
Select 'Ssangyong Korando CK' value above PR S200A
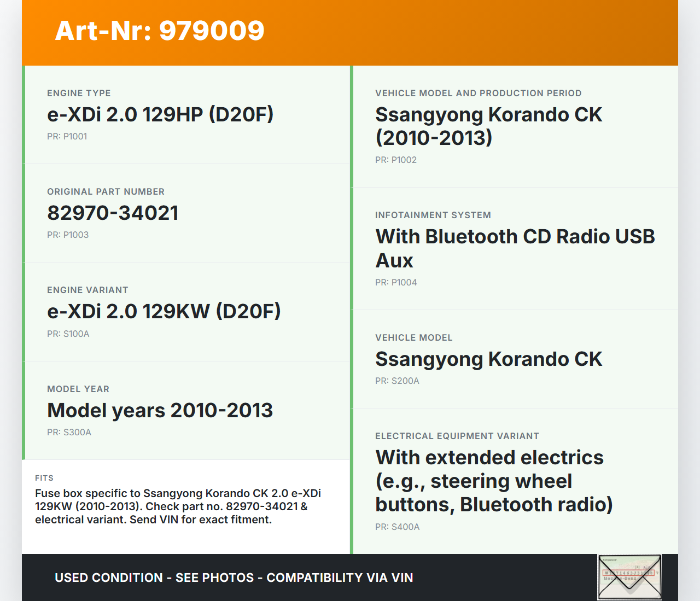[x=489, y=359]
